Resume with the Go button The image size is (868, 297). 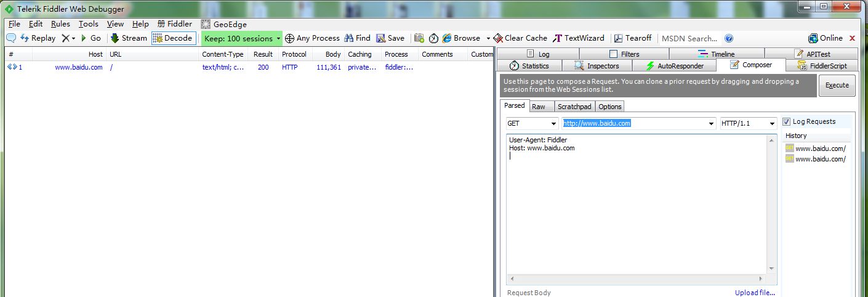[x=90, y=38]
